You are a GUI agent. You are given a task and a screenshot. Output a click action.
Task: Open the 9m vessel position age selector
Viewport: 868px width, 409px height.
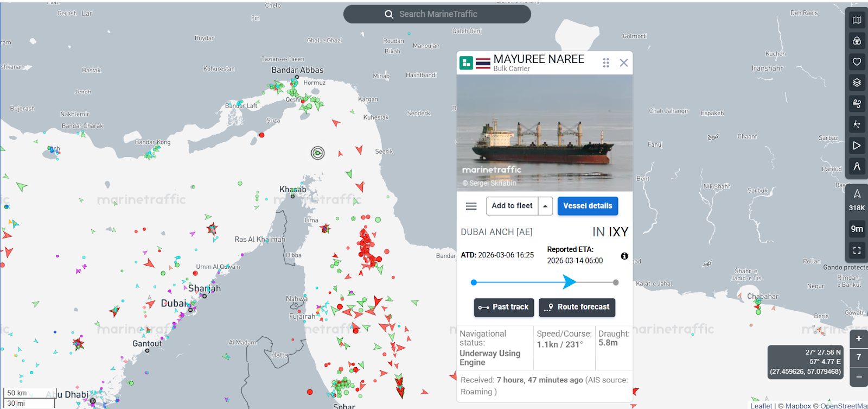tap(857, 229)
